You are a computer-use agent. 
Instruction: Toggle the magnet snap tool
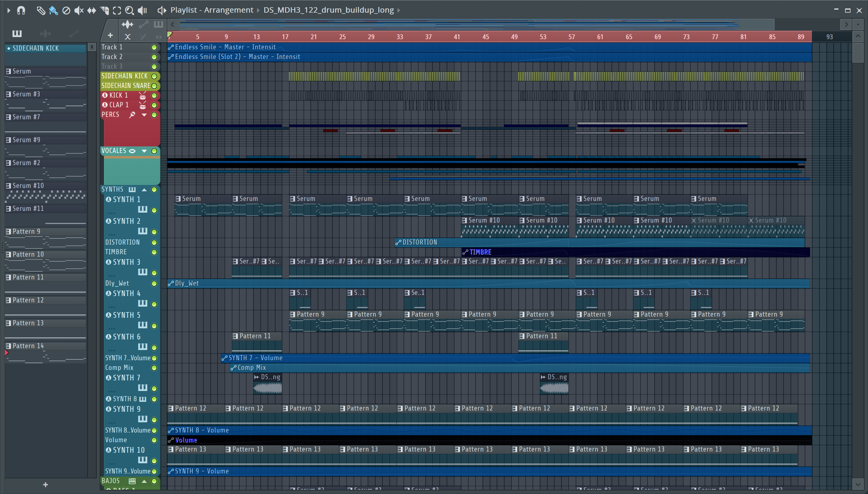pos(21,11)
